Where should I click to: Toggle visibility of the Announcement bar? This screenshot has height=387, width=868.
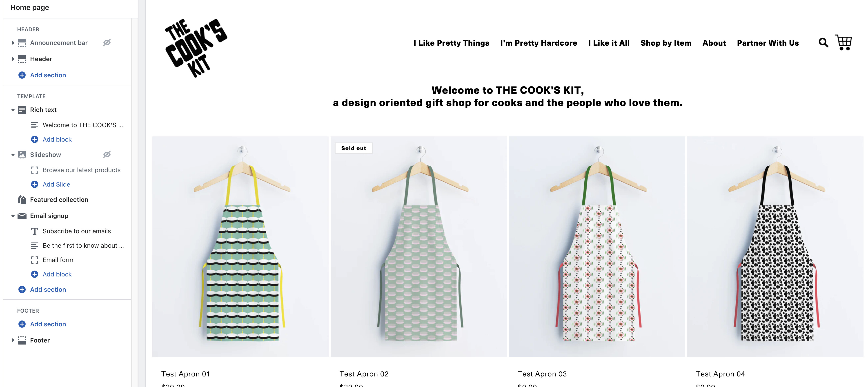click(x=107, y=43)
